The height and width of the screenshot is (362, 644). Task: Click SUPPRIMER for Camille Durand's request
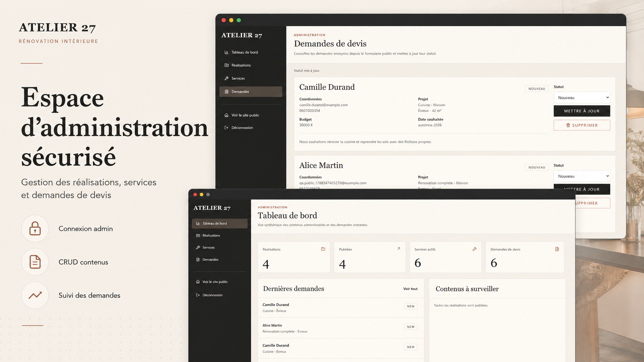[x=582, y=125]
